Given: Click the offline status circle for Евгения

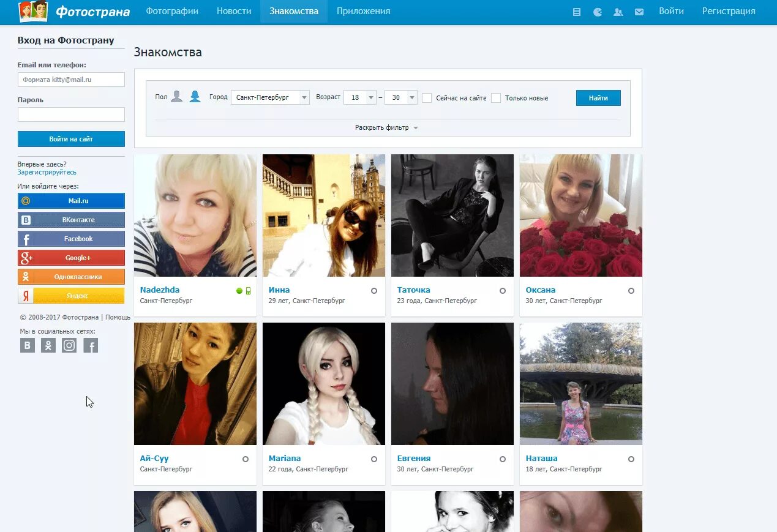Looking at the screenshot, I should [503, 459].
